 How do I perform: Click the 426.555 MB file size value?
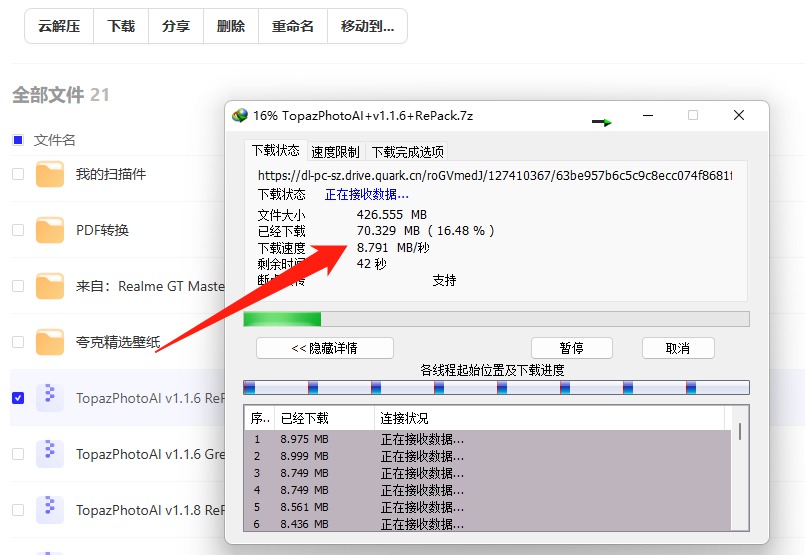pos(392,215)
